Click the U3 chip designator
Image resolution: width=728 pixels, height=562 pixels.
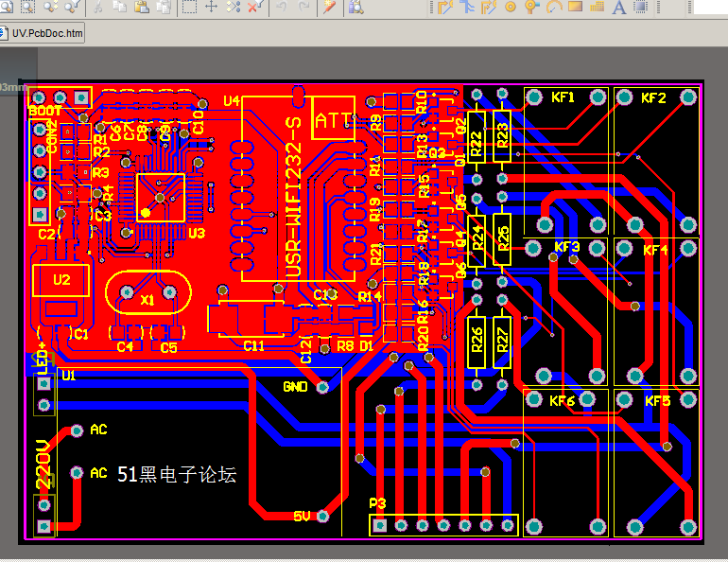click(197, 233)
